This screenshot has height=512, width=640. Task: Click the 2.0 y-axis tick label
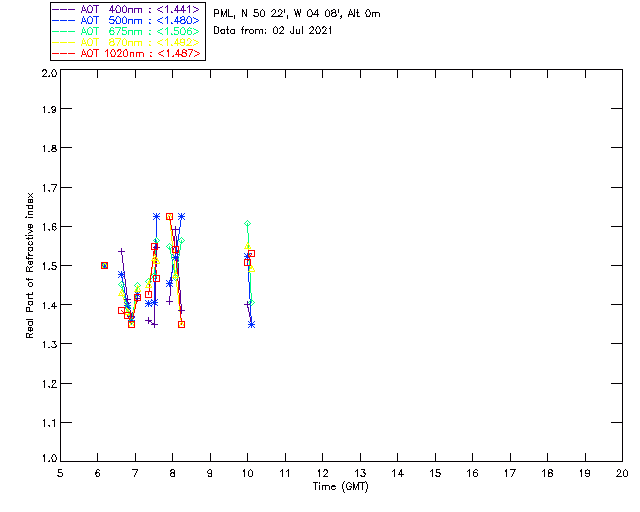coord(49,73)
